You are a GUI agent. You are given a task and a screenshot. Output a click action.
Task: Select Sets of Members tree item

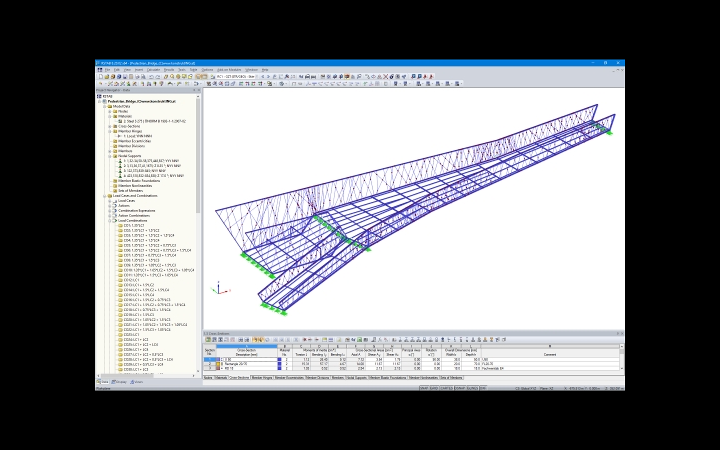[130, 191]
